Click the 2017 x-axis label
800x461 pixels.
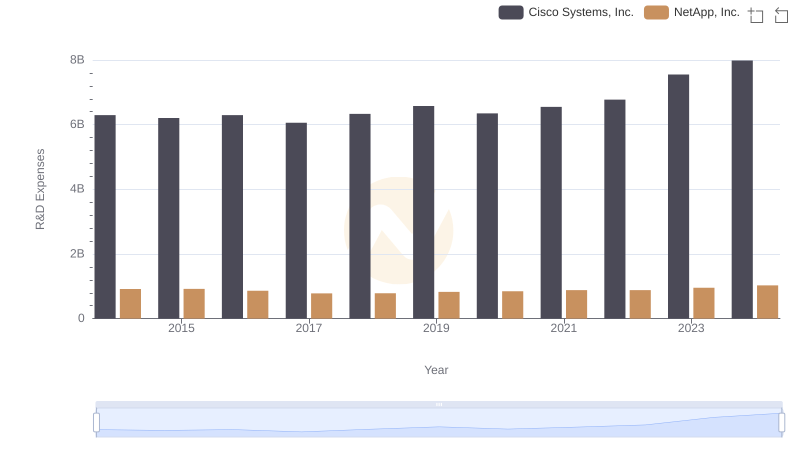pyautogui.click(x=309, y=328)
